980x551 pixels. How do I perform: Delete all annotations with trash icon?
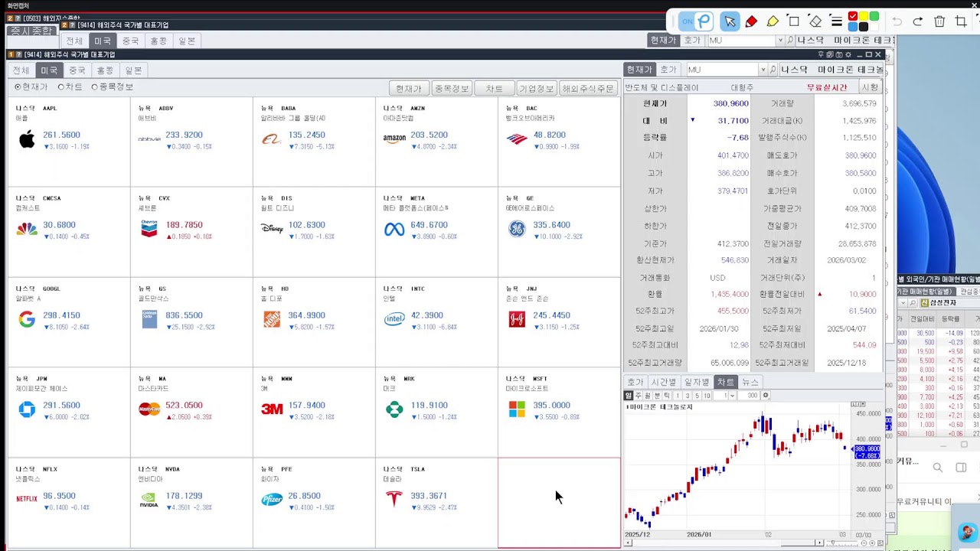(939, 21)
